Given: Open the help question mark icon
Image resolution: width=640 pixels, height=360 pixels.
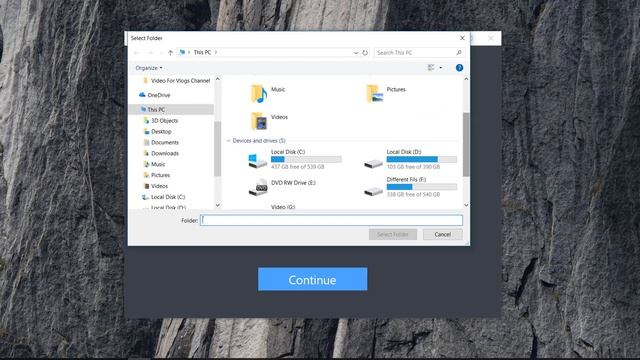Looking at the screenshot, I should point(459,68).
